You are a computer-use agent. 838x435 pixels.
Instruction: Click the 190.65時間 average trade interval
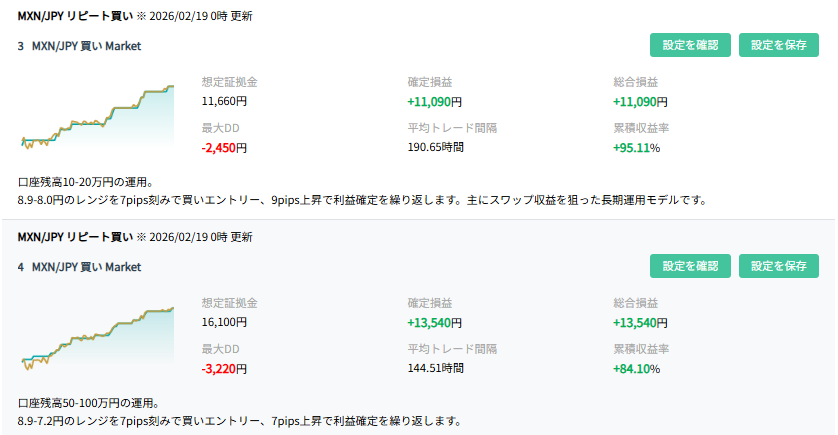click(x=435, y=147)
